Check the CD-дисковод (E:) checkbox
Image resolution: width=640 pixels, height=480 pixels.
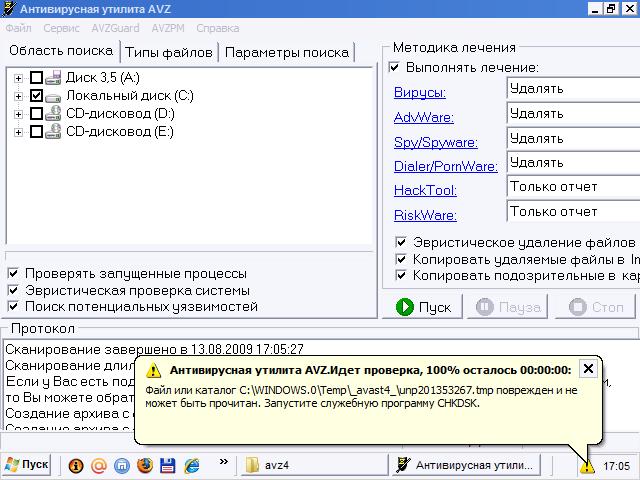tap(36, 131)
